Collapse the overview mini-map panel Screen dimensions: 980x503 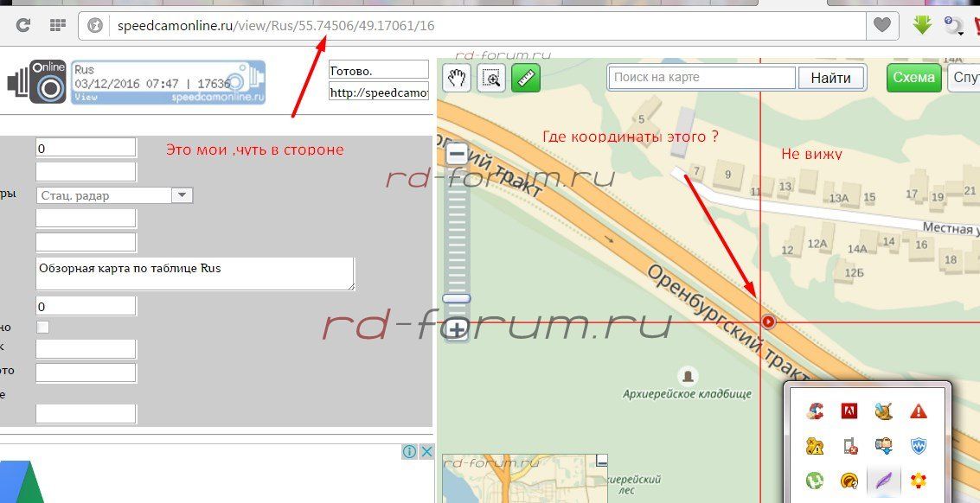602,461
